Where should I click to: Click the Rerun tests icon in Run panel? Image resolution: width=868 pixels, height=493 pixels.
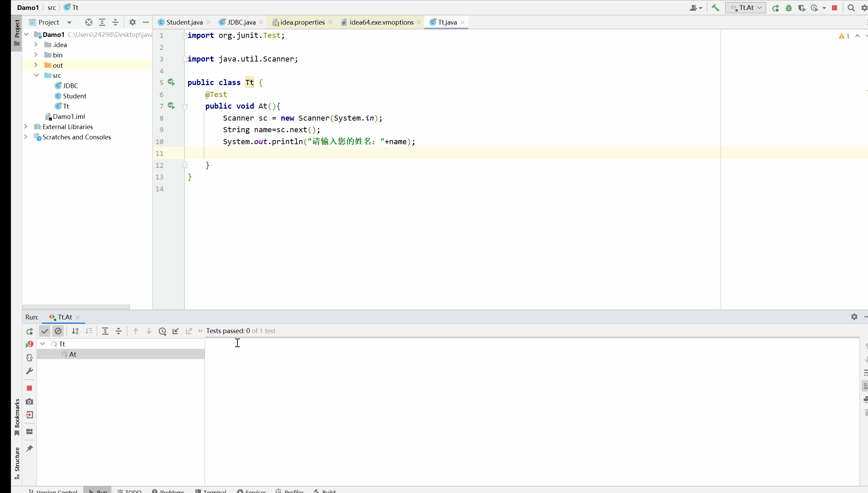point(29,331)
